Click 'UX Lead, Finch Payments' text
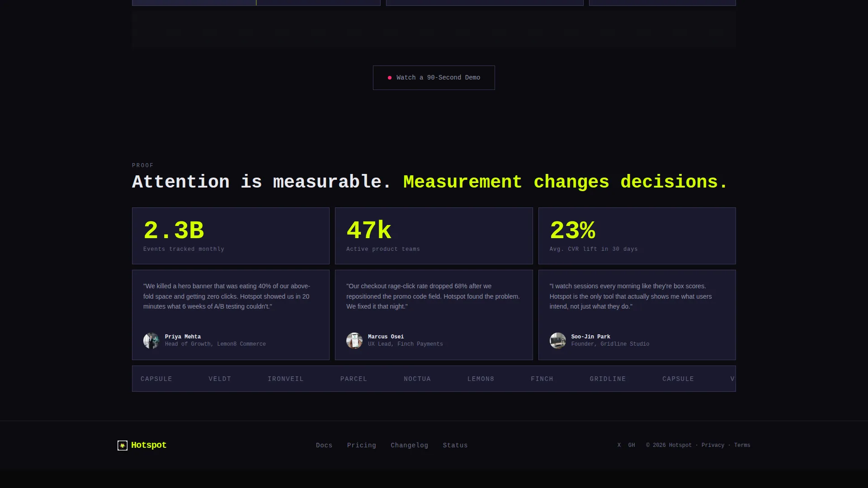Image resolution: width=868 pixels, height=488 pixels. [405, 344]
